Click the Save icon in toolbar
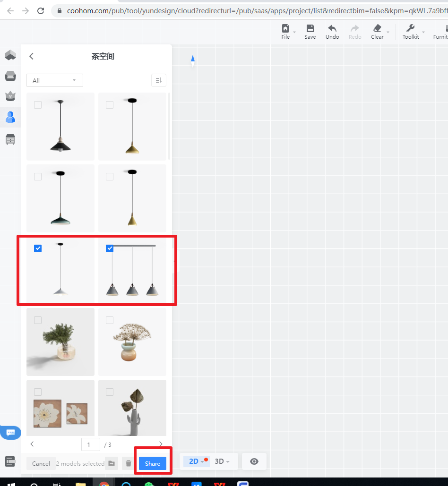Image resolution: width=448 pixels, height=486 pixels. [310, 29]
